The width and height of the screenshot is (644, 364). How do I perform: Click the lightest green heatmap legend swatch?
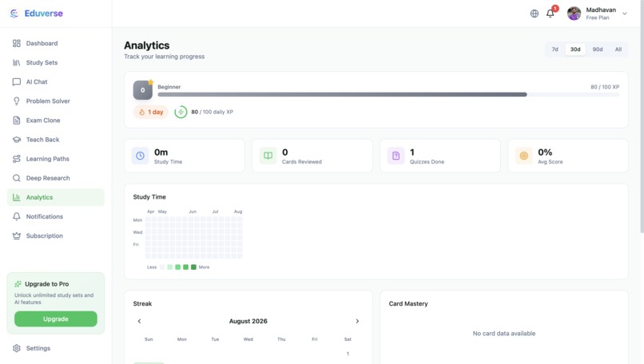tap(169, 267)
